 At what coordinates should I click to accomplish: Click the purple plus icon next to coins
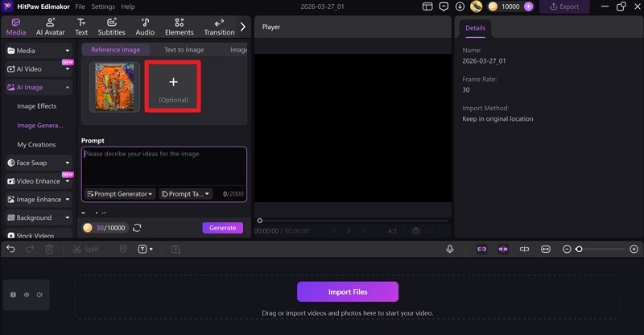click(x=528, y=6)
